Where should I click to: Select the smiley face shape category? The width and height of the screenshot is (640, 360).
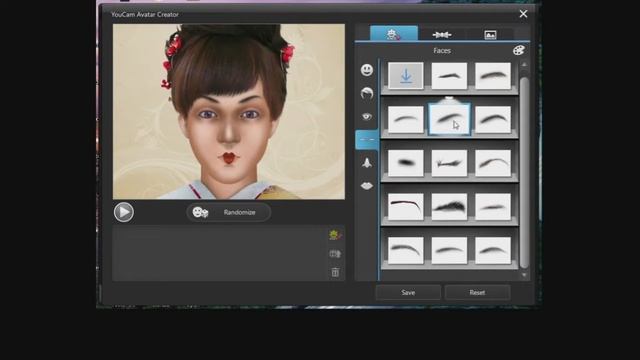click(367, 70)
